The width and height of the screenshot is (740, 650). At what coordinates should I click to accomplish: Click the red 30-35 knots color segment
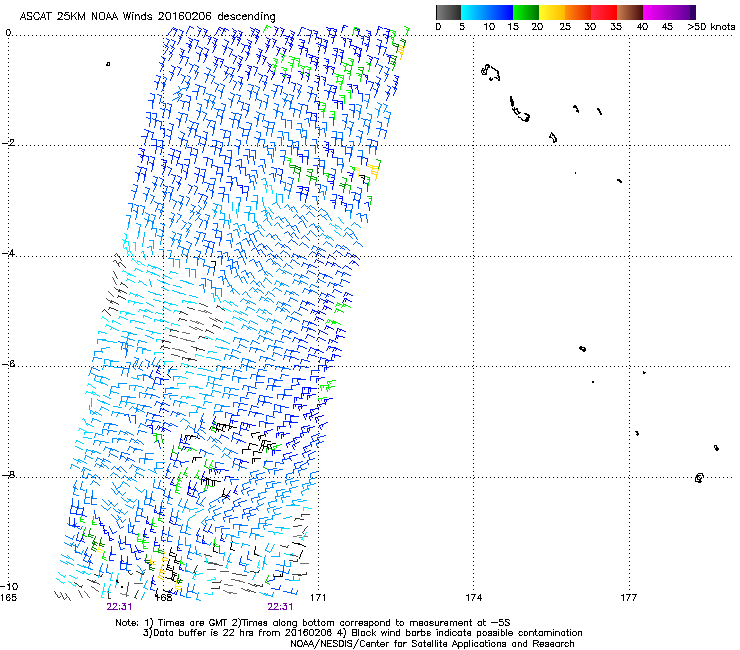coord(604,12)
